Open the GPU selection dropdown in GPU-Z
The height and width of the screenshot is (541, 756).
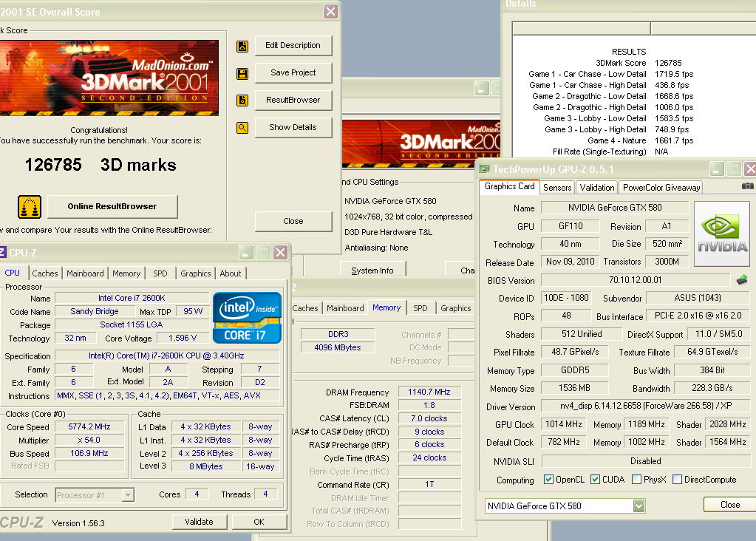638,506
